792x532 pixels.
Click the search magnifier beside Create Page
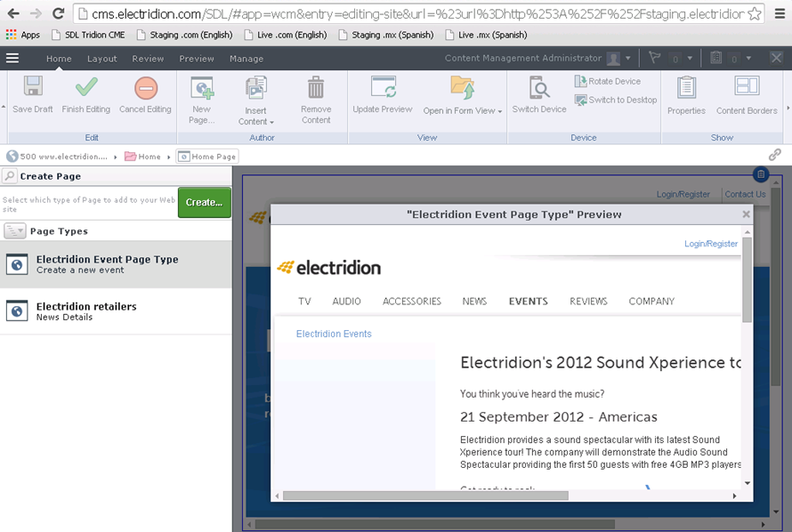pyautogui.click(x=10, y=175)
